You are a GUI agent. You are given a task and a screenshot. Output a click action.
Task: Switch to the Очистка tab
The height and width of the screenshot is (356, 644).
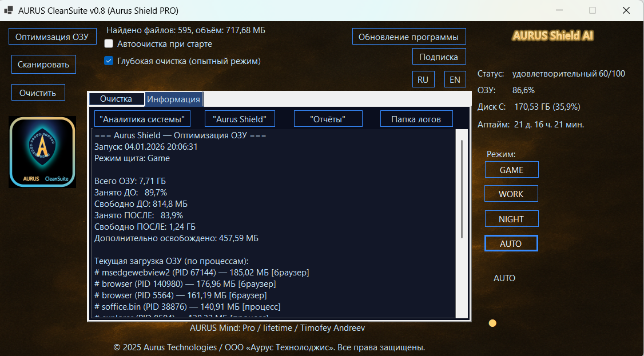pos(116,99)
